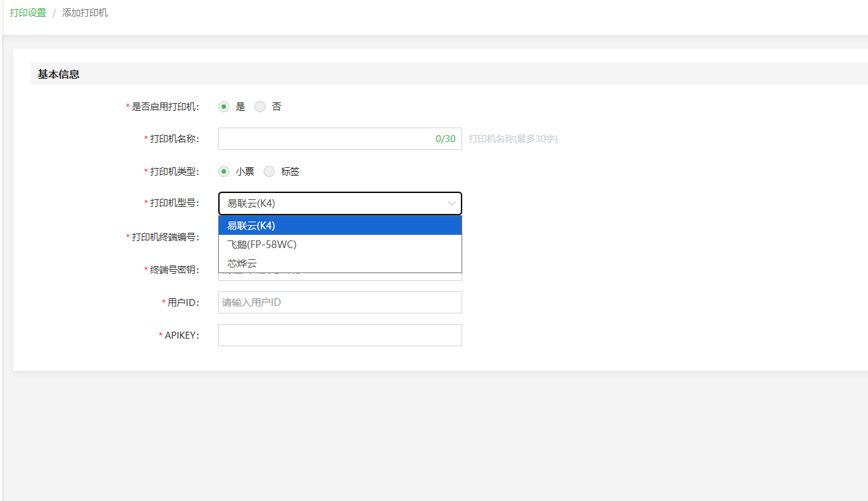Screen dimensions: 868x501
Task: Focus the 用户ID input field
Action: [340, 302]
